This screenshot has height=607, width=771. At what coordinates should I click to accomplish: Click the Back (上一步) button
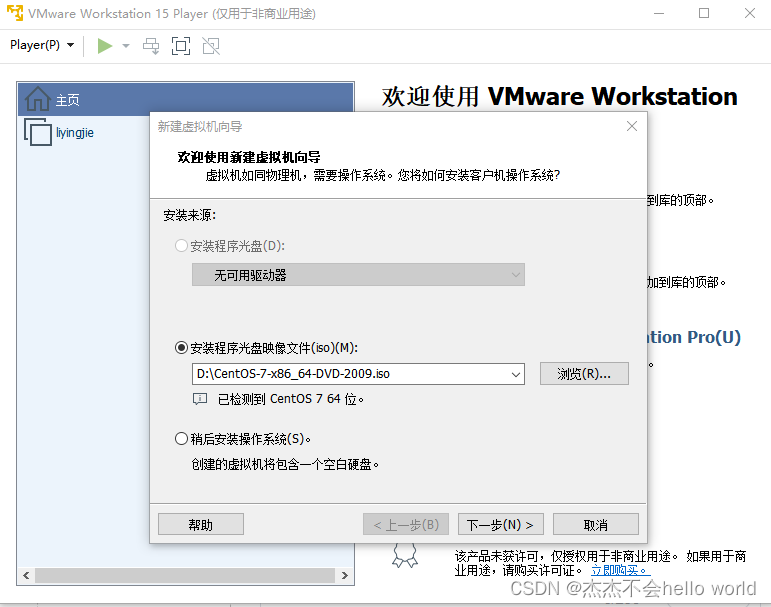coord(406,524)
